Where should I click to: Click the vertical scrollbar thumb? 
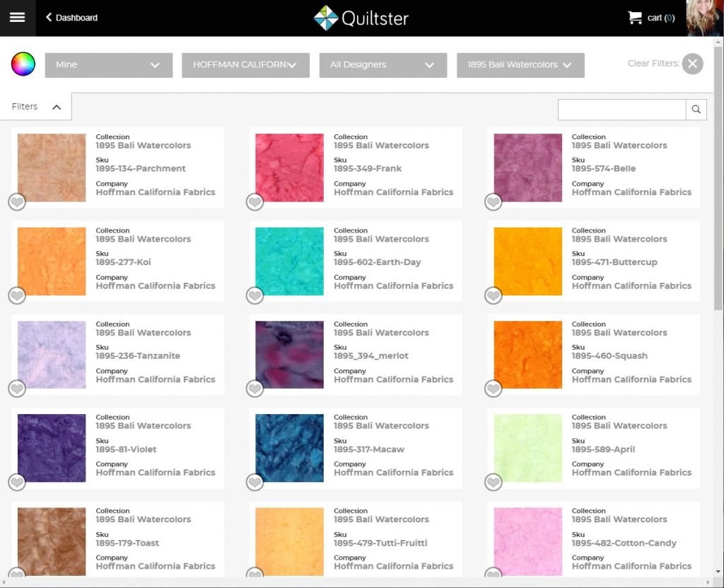[x=718, y=177]
